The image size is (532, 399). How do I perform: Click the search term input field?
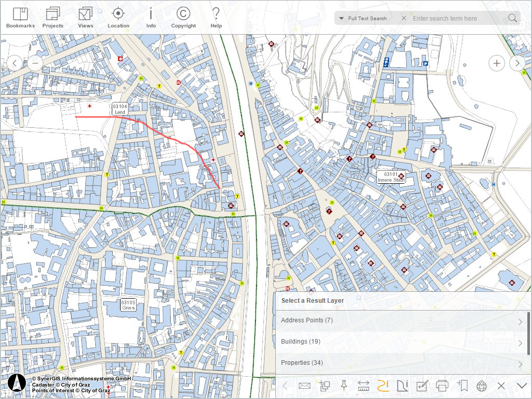[455, 18]
